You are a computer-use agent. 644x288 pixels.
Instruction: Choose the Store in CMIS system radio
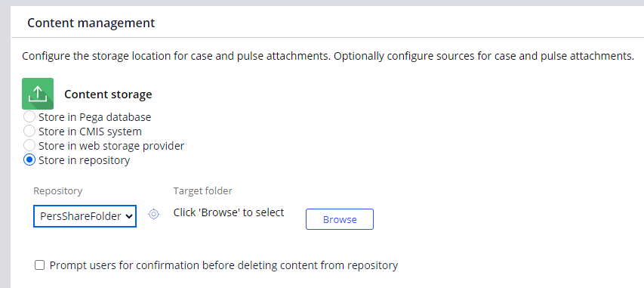click(x=29, y=132)
